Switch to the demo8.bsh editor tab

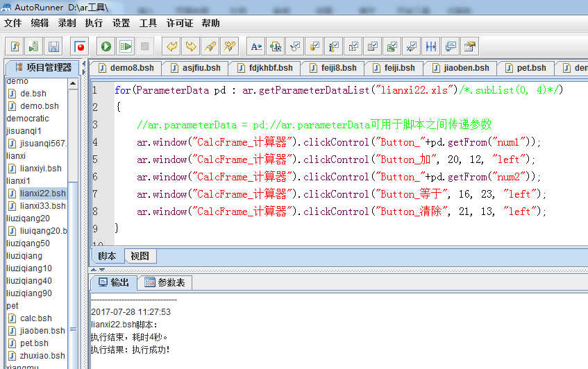(x=126, y=68)
